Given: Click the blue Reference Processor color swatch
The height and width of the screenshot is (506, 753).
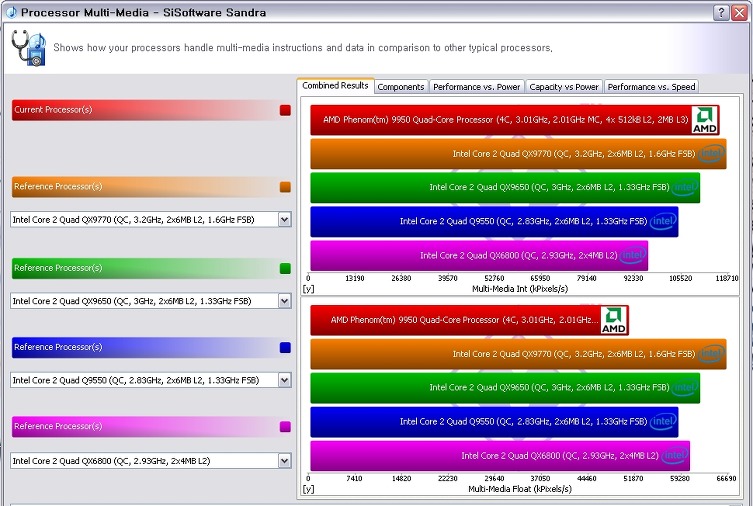Looking at the screenshot, I should point(285,348).
